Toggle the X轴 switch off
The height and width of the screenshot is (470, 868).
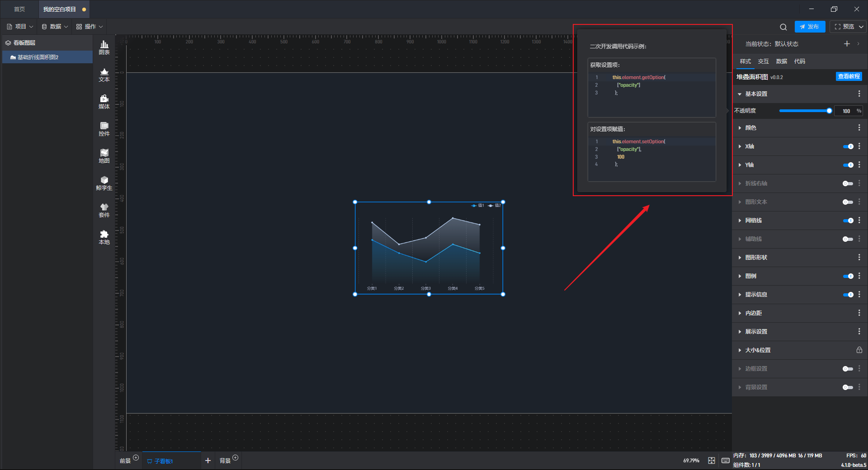click(848, 146)
